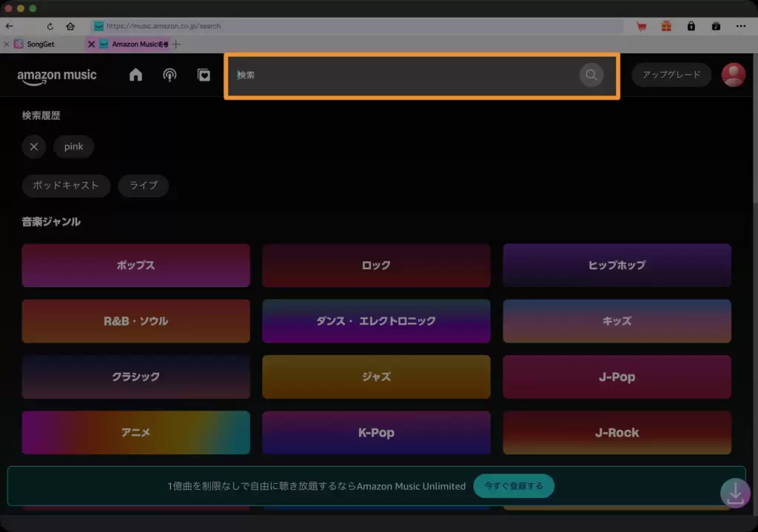Click the アップグレード button
The height and width of the screenshot is (532, 758).
pos(671,75)
